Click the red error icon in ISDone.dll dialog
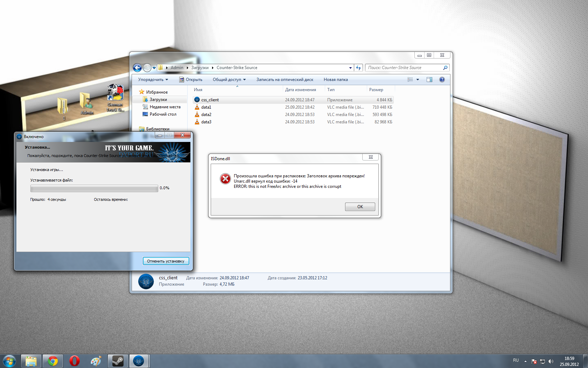 pos(225,179)
